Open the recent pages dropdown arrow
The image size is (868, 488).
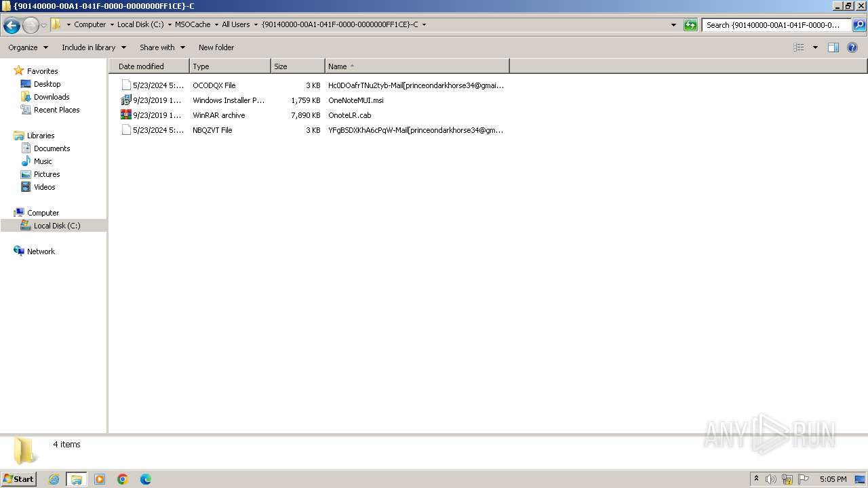(43, 26)
